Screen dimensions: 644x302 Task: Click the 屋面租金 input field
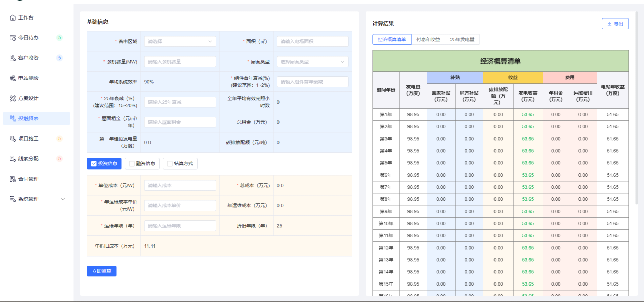coord(180,122)
